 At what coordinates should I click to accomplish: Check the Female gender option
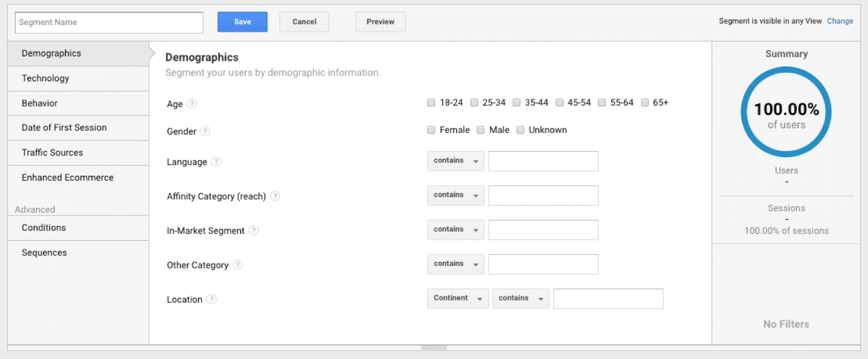click(x=431, y=129)
